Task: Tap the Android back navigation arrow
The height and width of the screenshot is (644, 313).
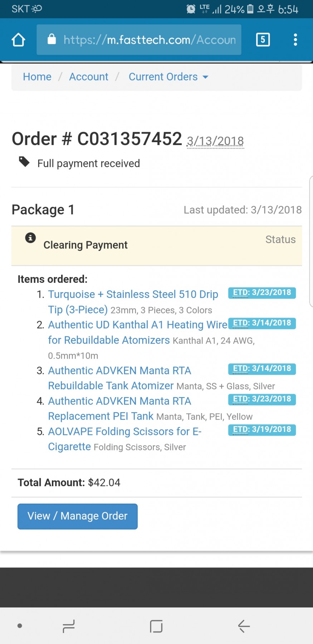Action: coord(244,626)
